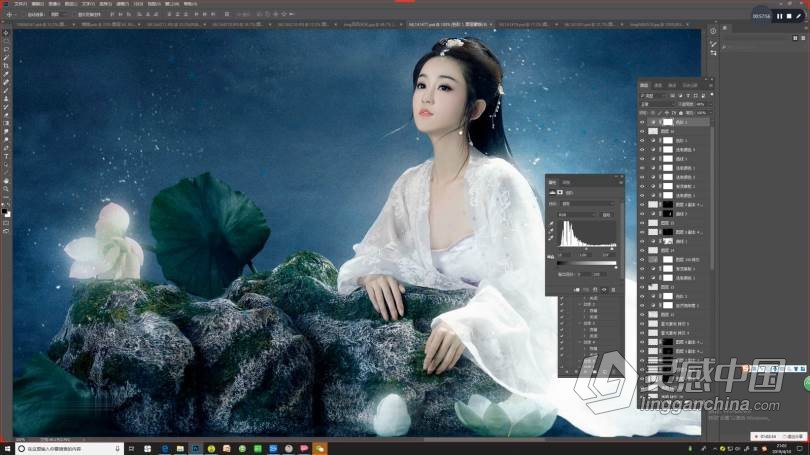Select the Gradient tool

click(6, 123)
